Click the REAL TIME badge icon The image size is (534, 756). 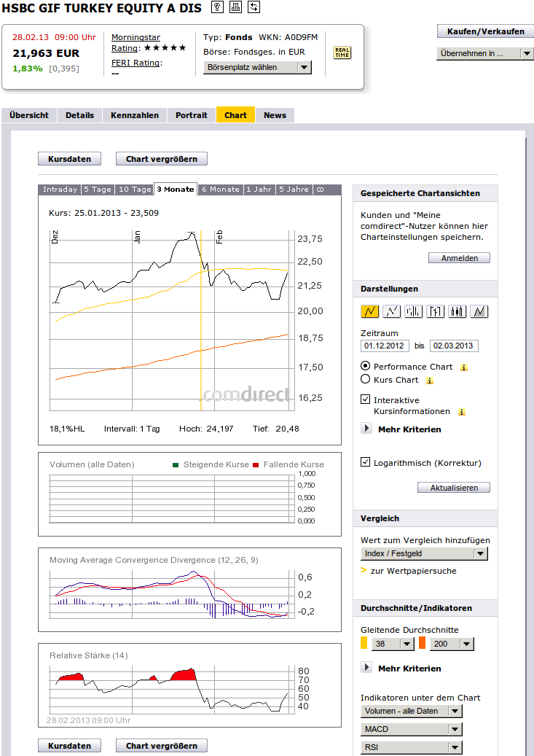pyautogui.click(x=342, y=52)
